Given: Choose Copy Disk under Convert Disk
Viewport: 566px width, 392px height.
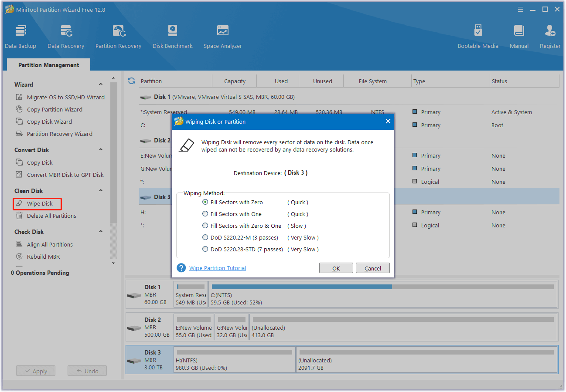Looking at the screenshot, I should [x=34, y=162].
